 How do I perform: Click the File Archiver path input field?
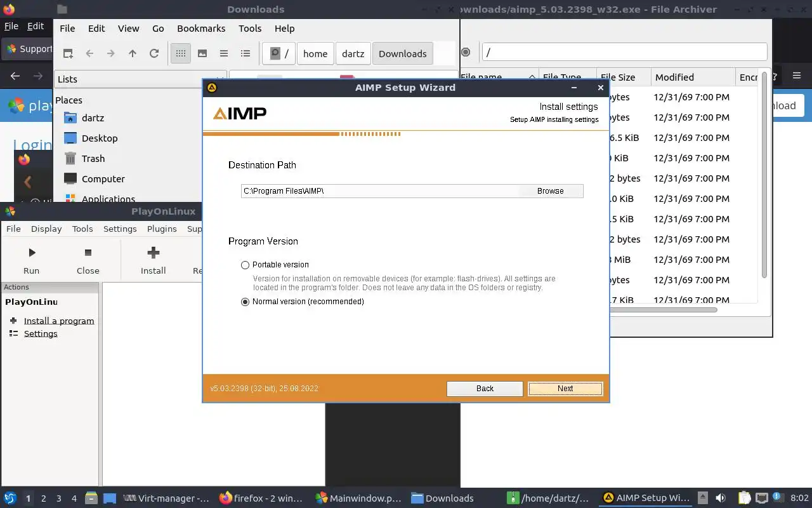click(x=624, y=52)
